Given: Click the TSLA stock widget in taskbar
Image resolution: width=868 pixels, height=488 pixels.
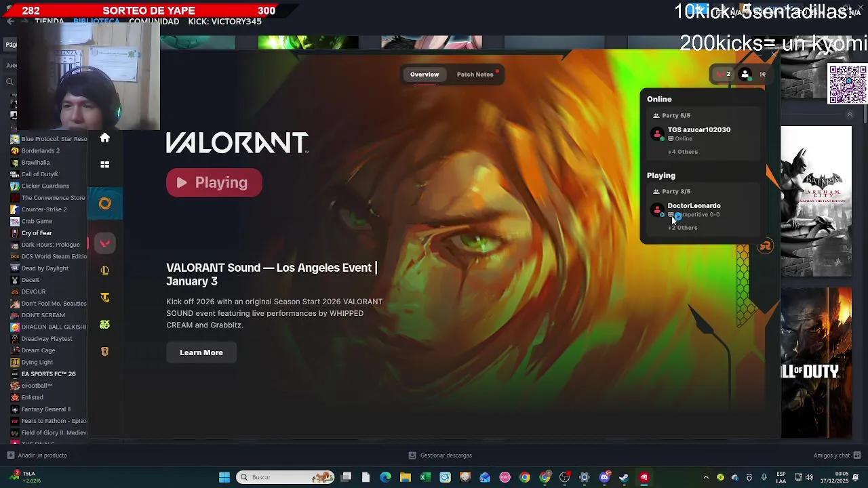Looking at the screenshot, I should (x=25, y=477).
